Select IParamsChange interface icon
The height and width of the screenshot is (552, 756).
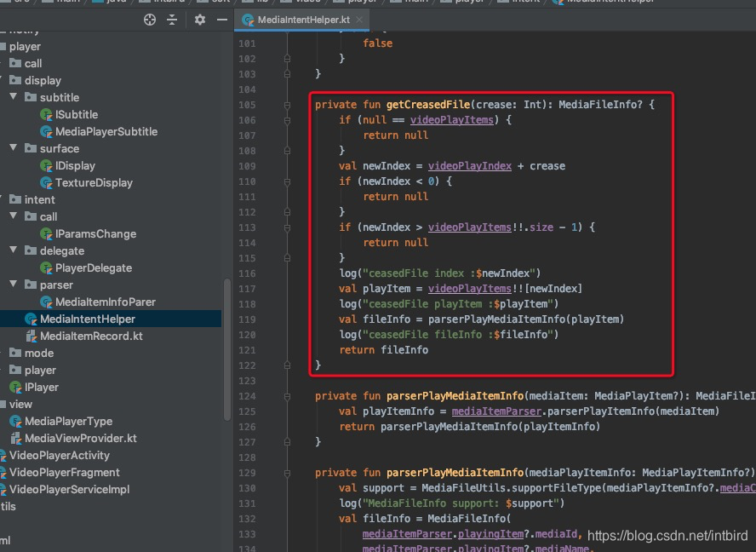(46, 234)
